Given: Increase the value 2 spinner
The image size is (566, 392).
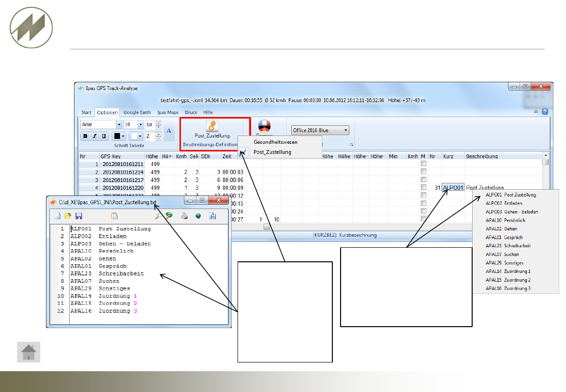Looking at the screenshot, I should pos(158,134).
